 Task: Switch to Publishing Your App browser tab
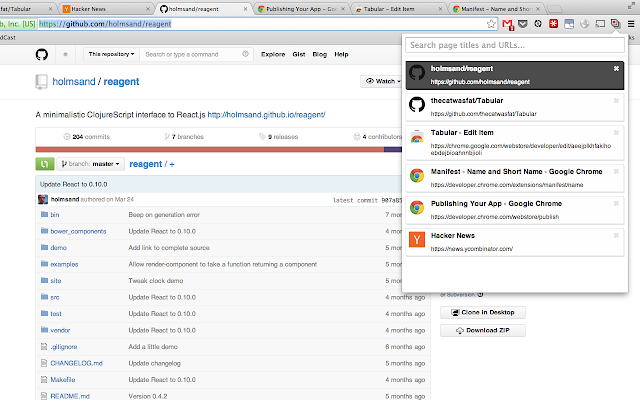[x=301, y=9]
